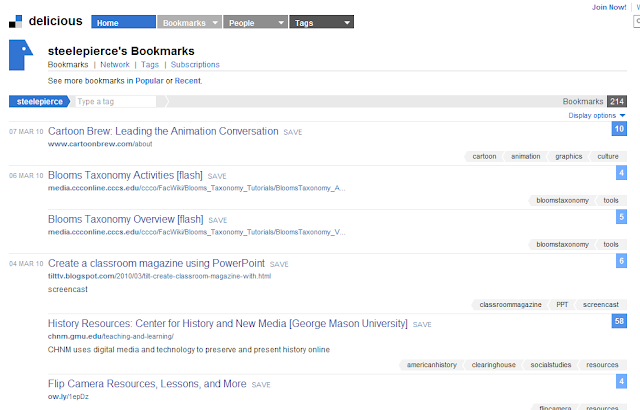The height and width of the screenshot is (410, 640).
Task: Expand the Bookmarks menu dropdown arrow
Action: pyautogui.click(x=216, y=22)
